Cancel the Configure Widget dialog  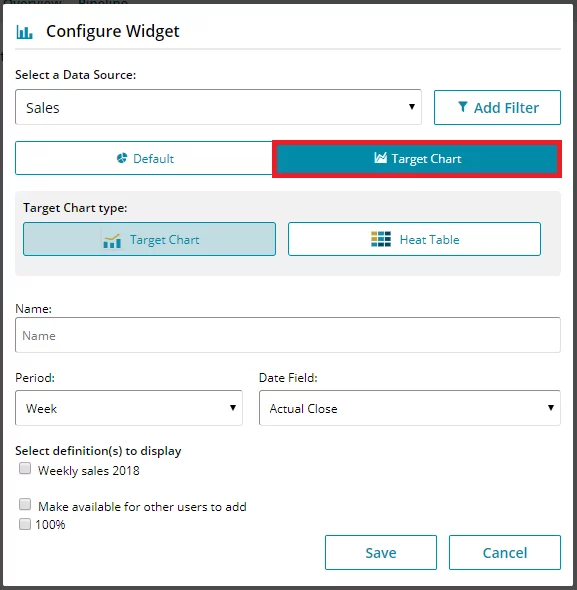505,552
